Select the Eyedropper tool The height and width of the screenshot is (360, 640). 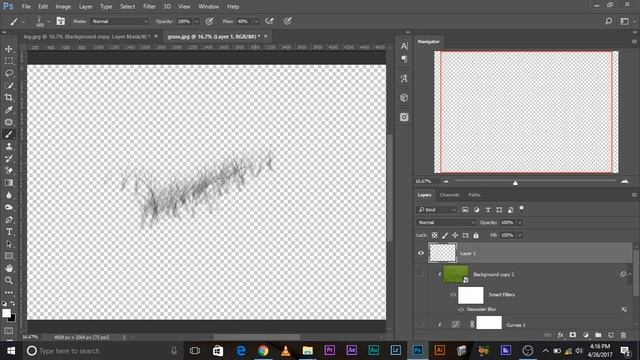click(x=9, y=110)
